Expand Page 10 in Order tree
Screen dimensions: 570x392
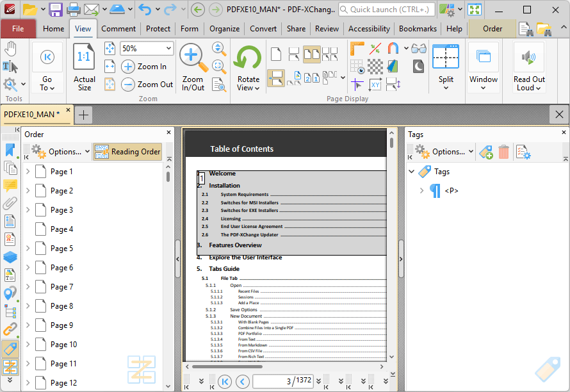tap(28, 344)
